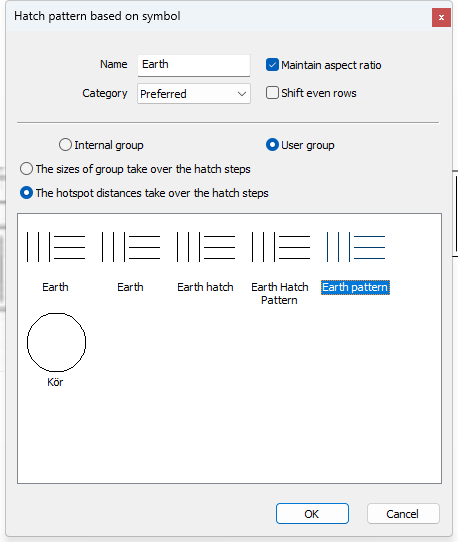458x542 pixels.
Task: Confirm with the OK button
Action: coord(312,514)
